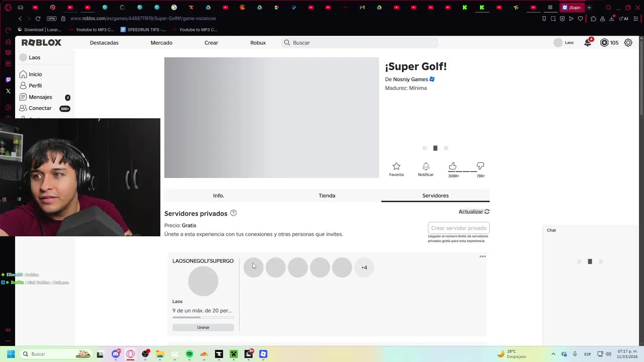This screenshot has height=362, width=644.
Task: Click the first player avatar in server
Action: point(254,267)
